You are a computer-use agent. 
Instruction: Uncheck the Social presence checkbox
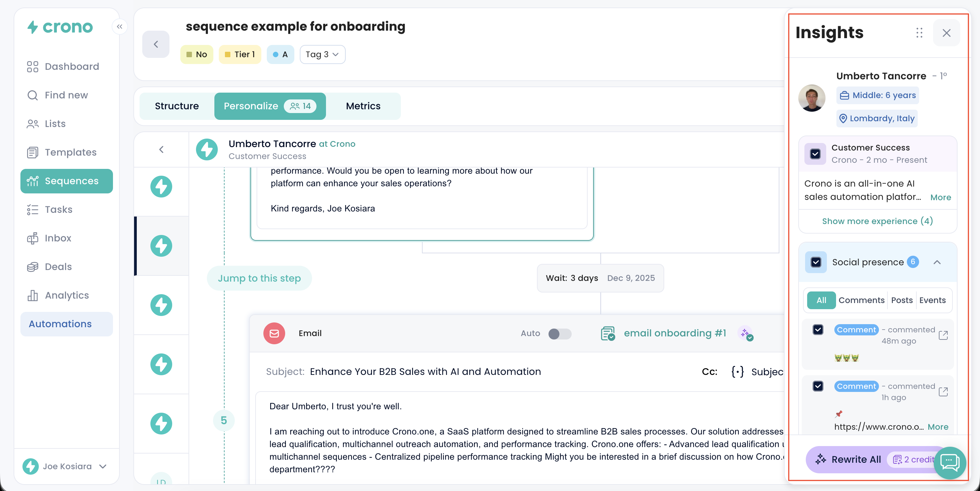click(x=816, y=262)
